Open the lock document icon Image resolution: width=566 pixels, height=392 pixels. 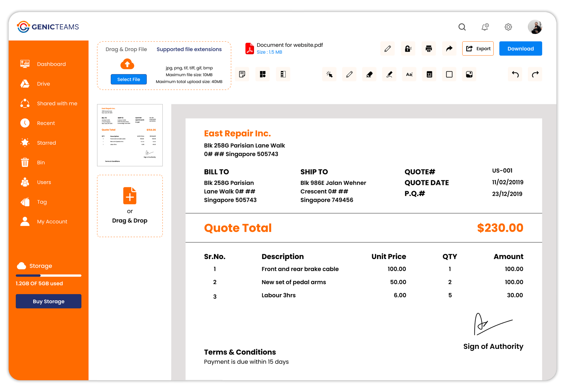click(408, 49)
